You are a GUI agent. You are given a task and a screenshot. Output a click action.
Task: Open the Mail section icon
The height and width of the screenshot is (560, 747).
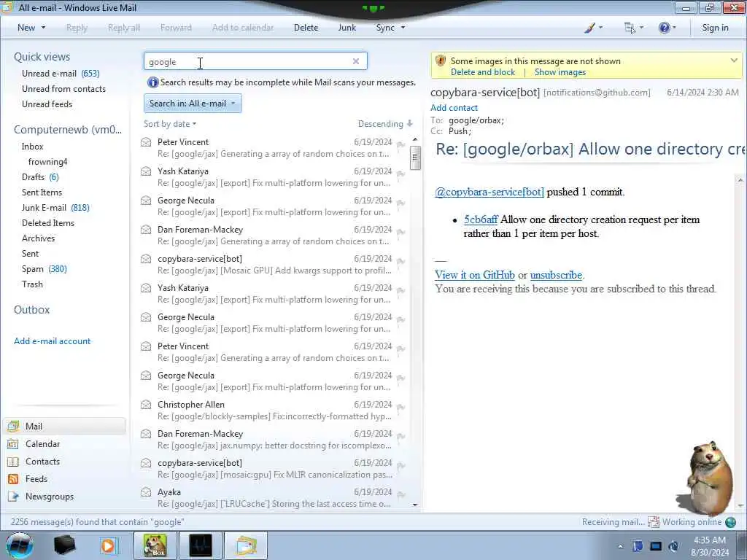tap(13, 426)
